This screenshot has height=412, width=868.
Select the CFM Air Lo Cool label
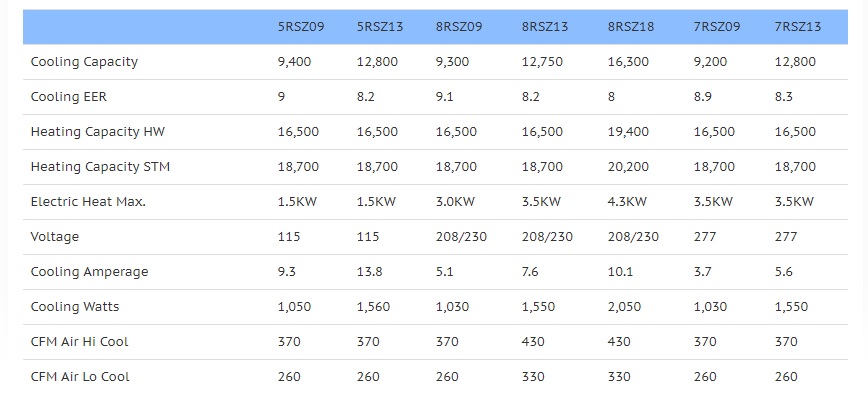tap(80, 377)
